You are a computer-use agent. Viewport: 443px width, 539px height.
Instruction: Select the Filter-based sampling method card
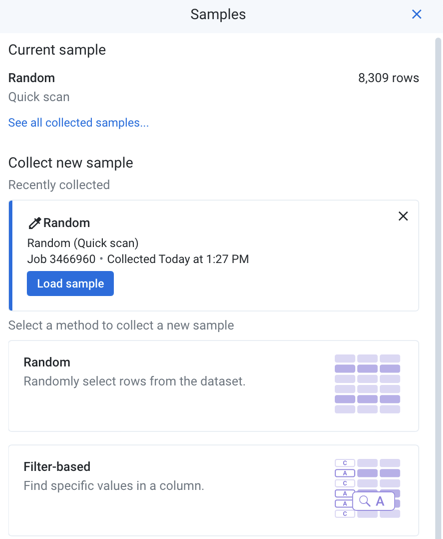click(213, 490)
